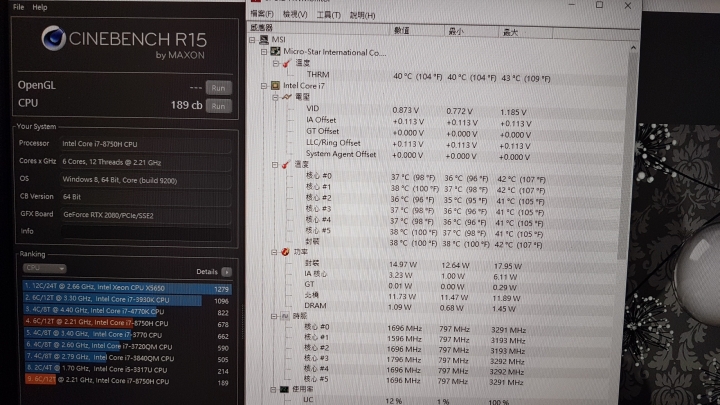This screenshot has height=405, width=720.
Task: Click the 6 Cores, 12 Threads field
Action: pos(146,162)
